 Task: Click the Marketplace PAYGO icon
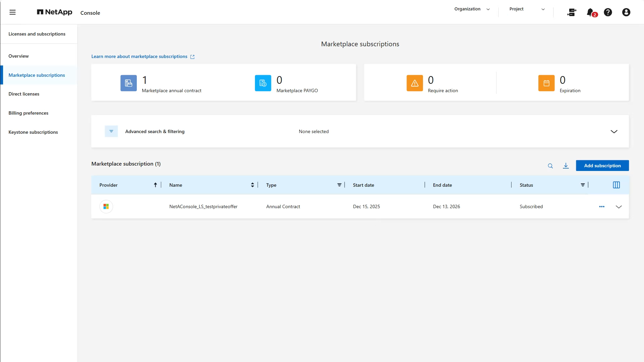(263, 83)
